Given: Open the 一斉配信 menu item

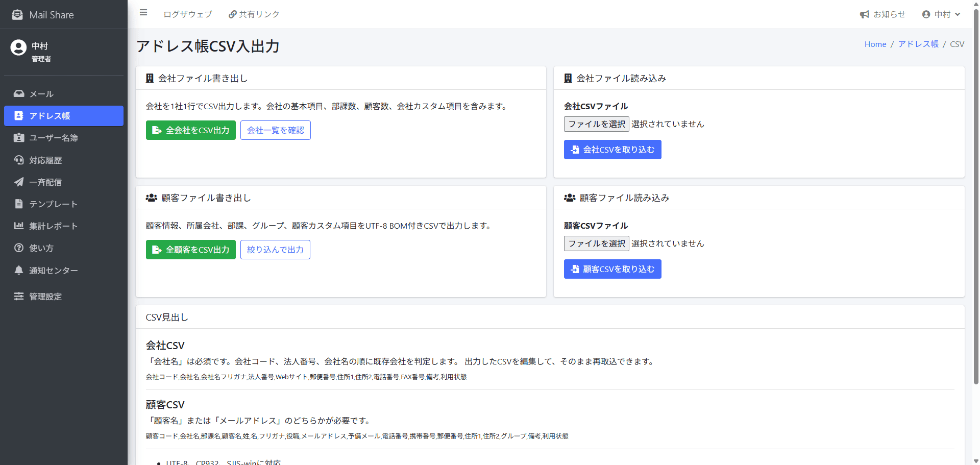Looking at the screenshot, I should tap(64, 182).
